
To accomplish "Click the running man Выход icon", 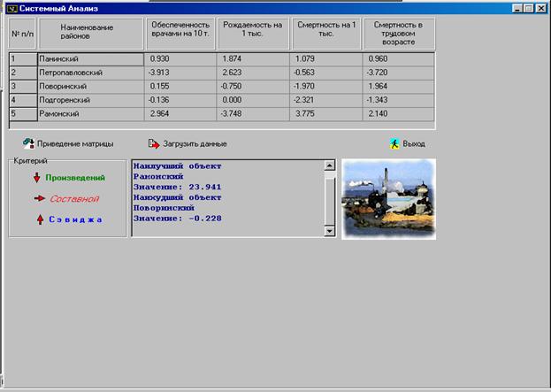I will coord(394,142).
